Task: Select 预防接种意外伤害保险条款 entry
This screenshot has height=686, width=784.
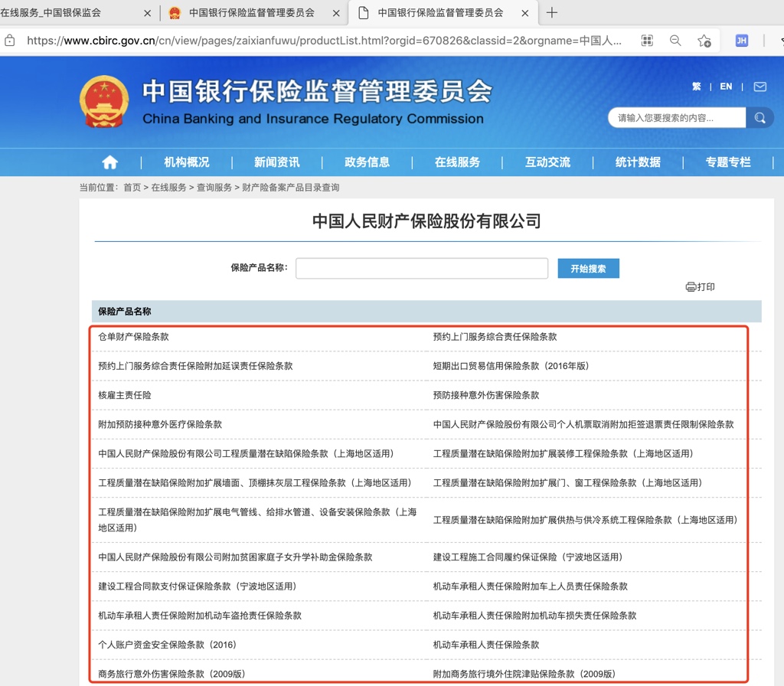Action: point(486,396)
